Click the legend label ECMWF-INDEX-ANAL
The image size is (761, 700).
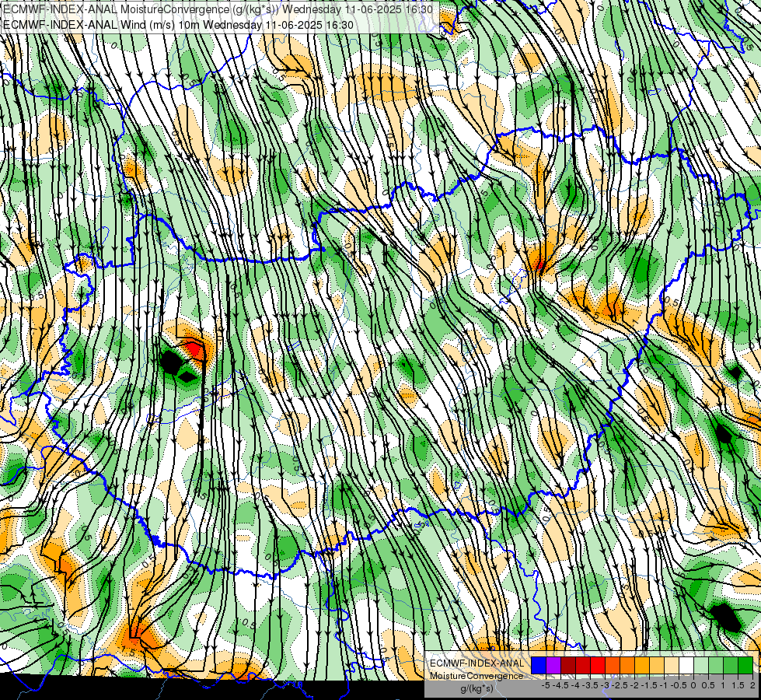477,663
